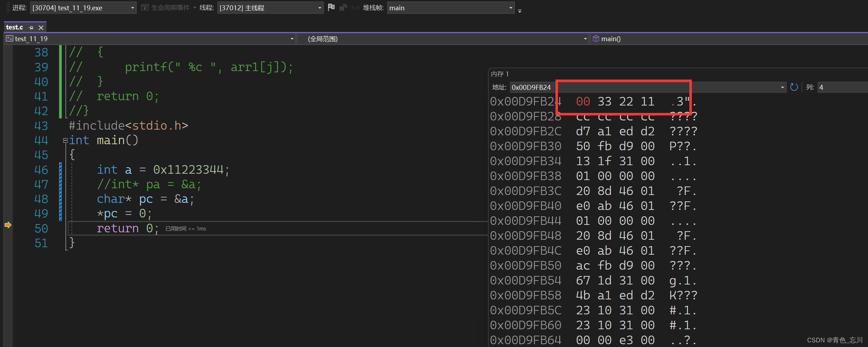Click the columns count field showing 4

click(842, 87)
